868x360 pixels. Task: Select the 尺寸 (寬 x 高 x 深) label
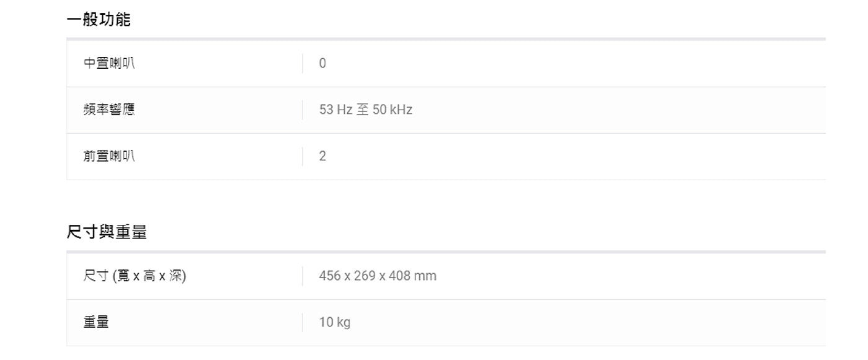[x=135, y=276]
